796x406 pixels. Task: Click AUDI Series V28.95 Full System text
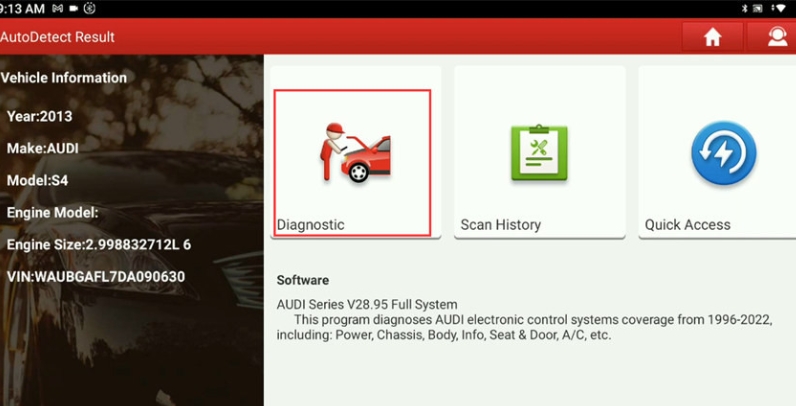click(x=367, y=304)
